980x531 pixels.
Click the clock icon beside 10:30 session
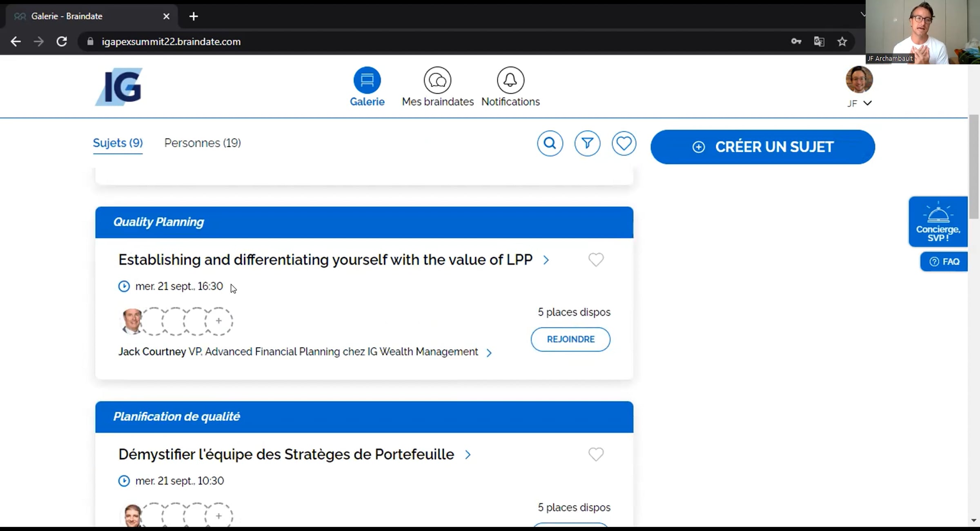(x=124, y=481)
